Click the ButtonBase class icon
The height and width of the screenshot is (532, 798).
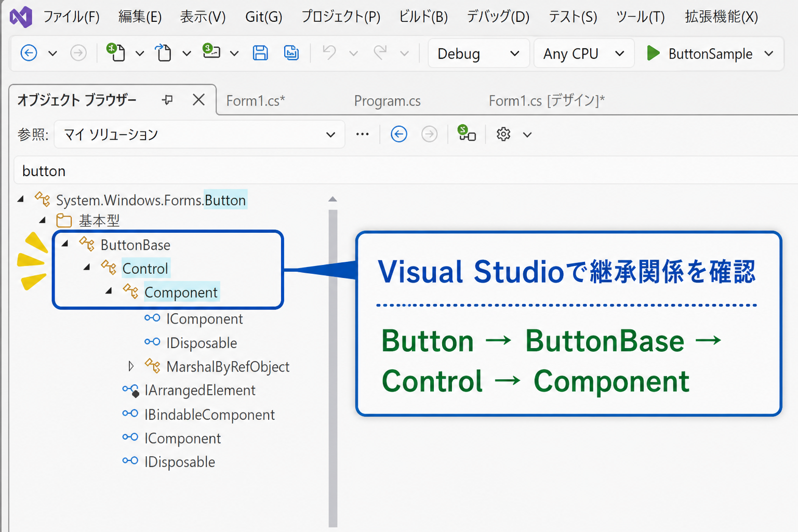pos(87,244)
